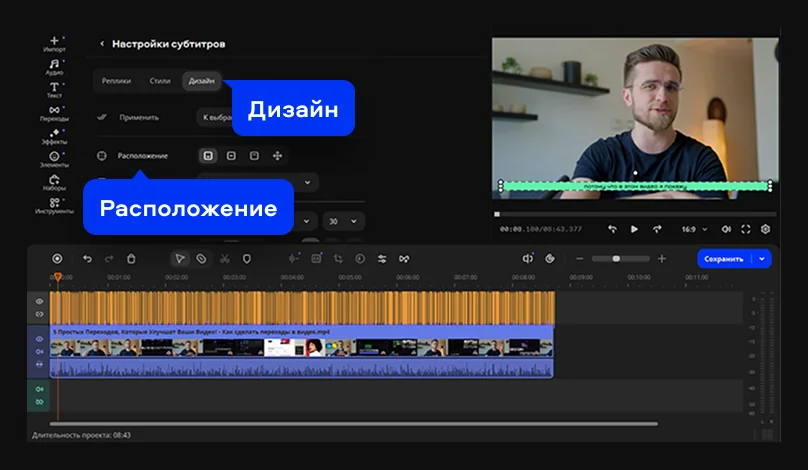Click the scissors cut icon in timeline toolbar
Screen dimensions: 808x470
click(224, 258)
